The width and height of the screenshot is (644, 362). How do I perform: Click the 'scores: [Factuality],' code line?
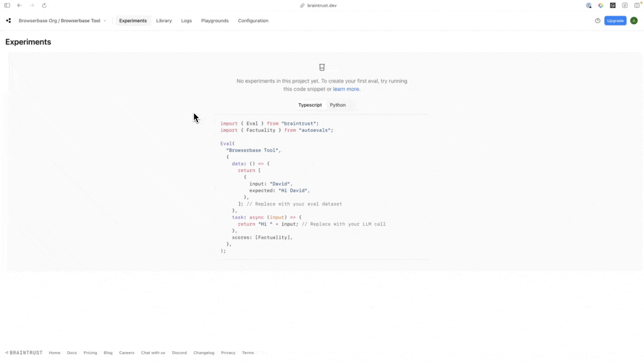[262, 237]
